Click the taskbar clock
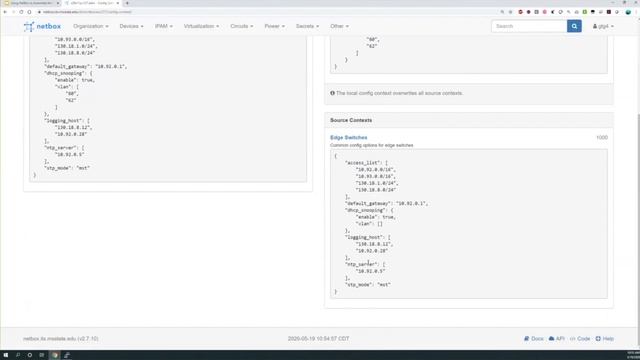This screenshot has height=360, width=640. pos(633,355)
